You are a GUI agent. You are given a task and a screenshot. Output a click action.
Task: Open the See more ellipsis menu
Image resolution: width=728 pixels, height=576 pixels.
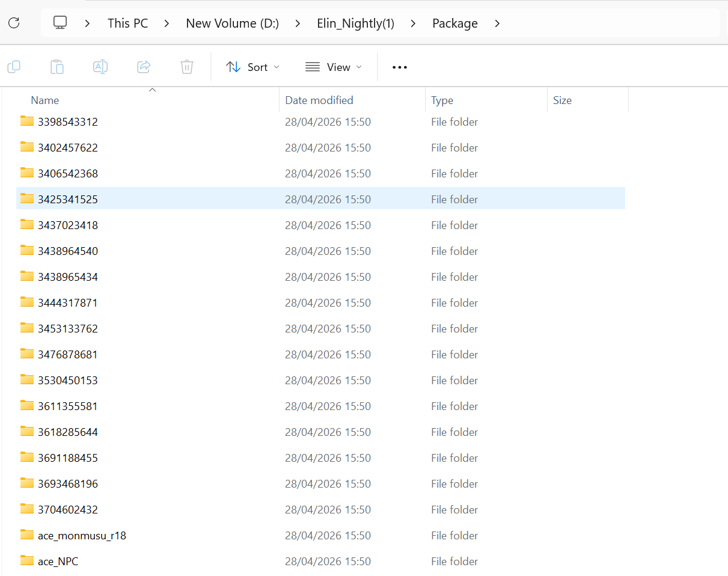click(x=400, y=67)
